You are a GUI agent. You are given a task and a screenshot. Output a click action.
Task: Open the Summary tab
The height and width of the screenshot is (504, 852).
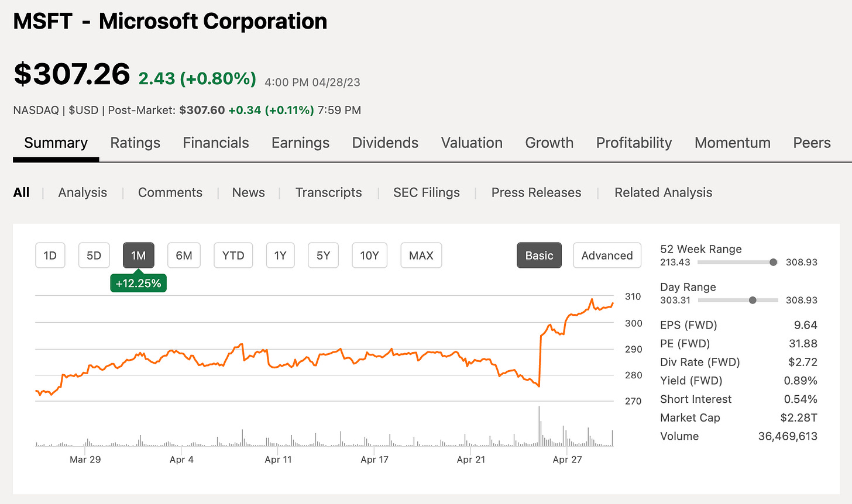56,143
